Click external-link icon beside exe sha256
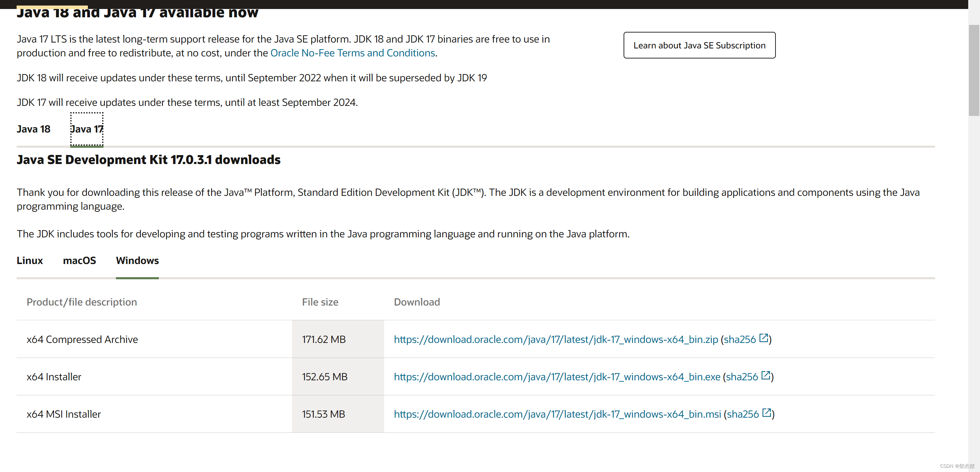980x472 pixels. point(766,375)
